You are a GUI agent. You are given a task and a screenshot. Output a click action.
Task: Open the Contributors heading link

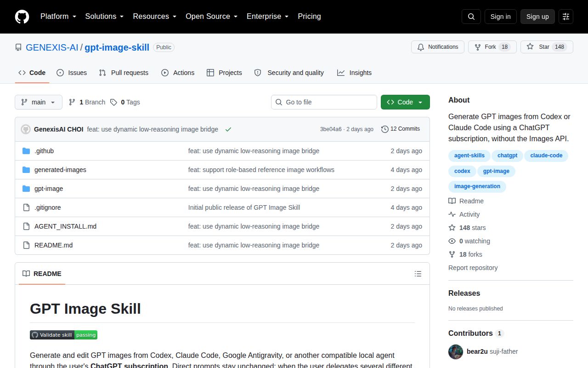[476, 333]
